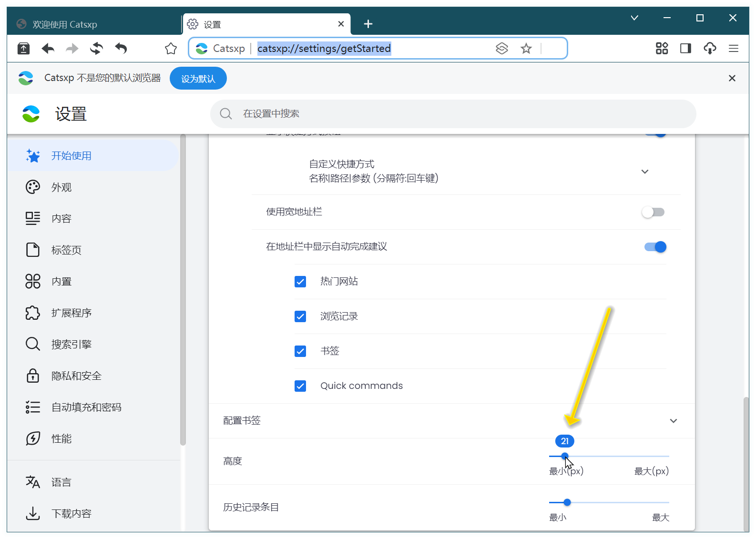Toggle 使用宽地址栏 switch
This screenshot has height=539, width=756.
(x=653, y=212)
